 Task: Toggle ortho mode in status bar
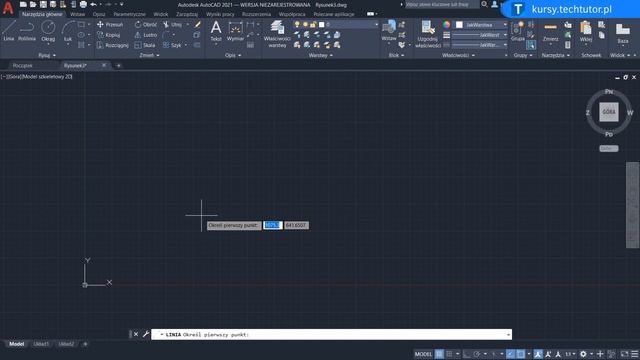pyautogui.click(x=467, y=354)
